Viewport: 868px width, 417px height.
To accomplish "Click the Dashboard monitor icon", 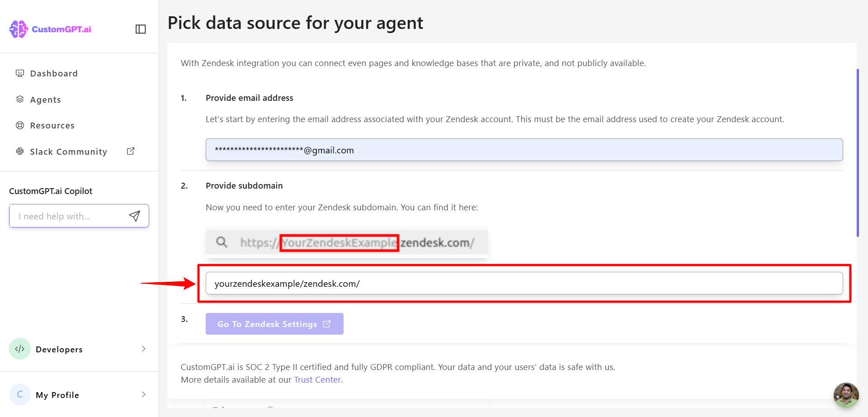I will click(20, 73).
